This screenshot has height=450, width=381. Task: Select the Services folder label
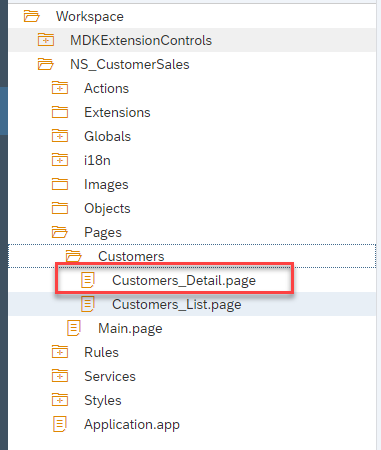110,376
